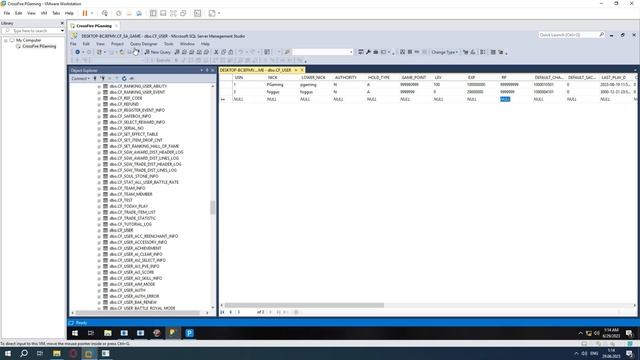Click the host taskbar search icon

click(24, 353)
